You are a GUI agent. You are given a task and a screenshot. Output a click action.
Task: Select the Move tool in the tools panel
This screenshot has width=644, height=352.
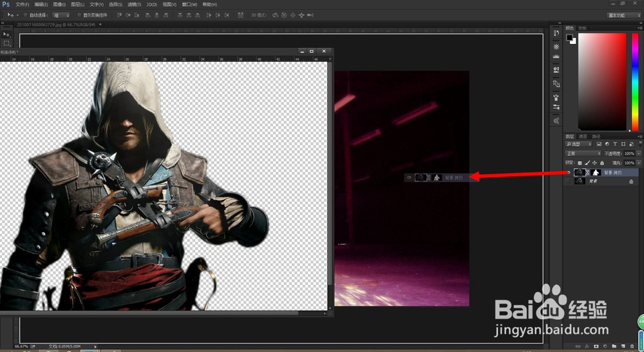6,34
